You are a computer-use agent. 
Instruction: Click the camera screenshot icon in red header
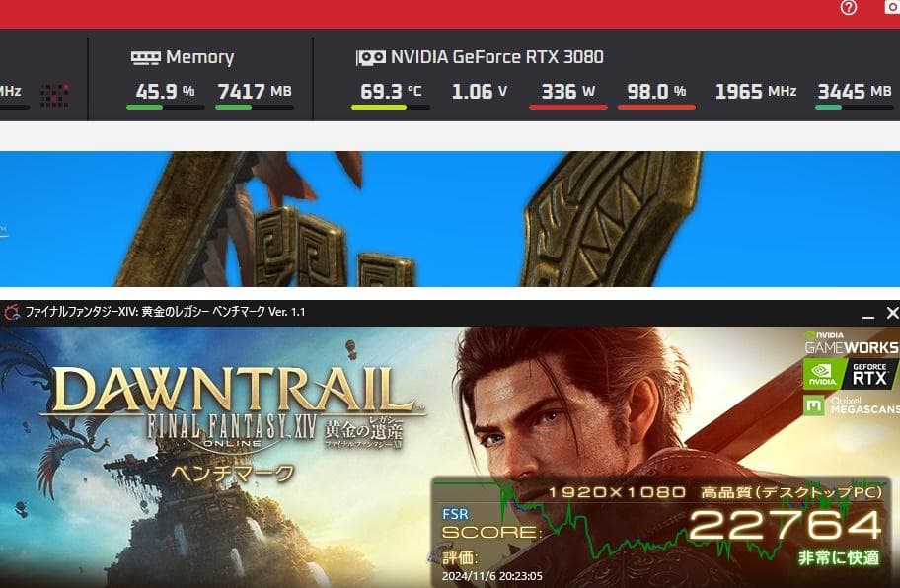coord(893,7)
